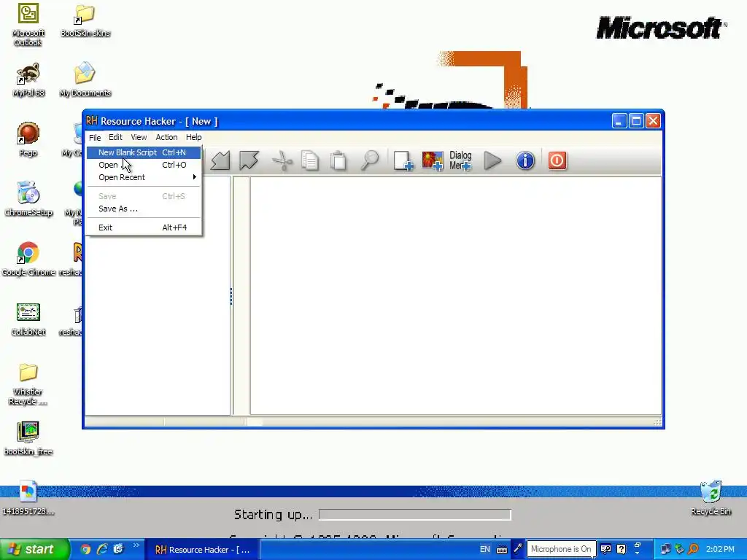Launch Internet Explorer from Quick Launch
This screenshot has width=747, height=560.
(102, 549)
